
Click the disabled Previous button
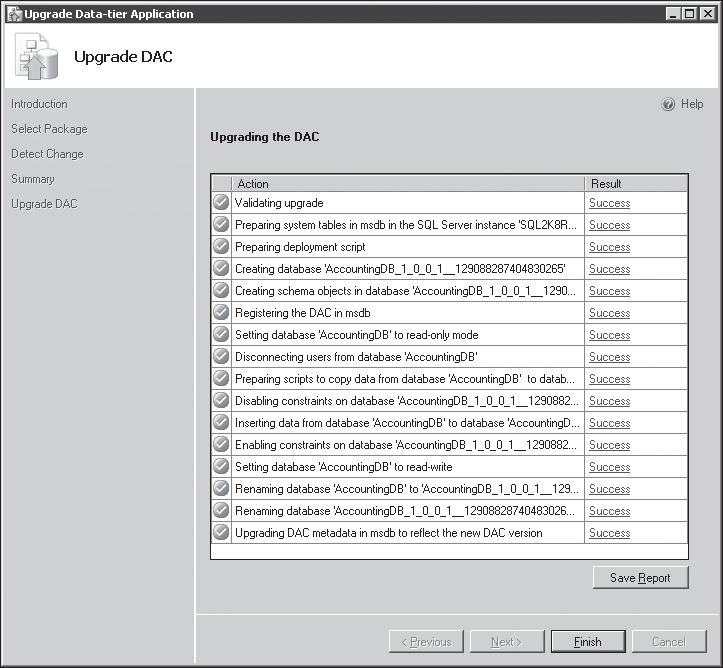click(426, 642)
